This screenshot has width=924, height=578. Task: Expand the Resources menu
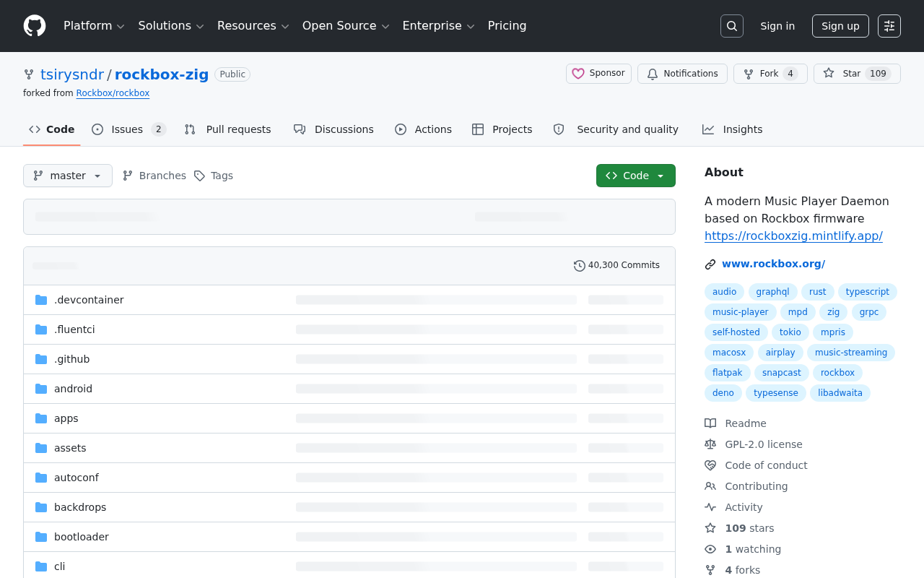253,26
